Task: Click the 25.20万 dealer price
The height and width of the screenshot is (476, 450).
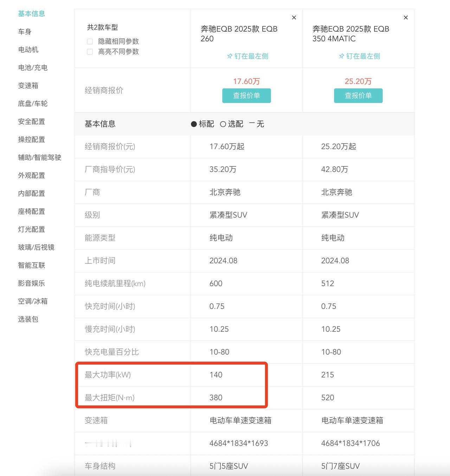Action: (x=358, y=81)
